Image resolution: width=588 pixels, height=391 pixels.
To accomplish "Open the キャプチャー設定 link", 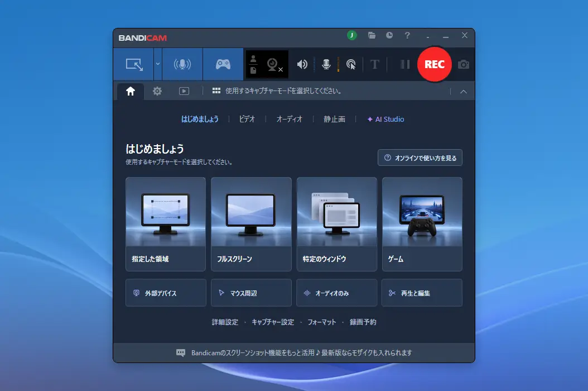I will (273, 322).
